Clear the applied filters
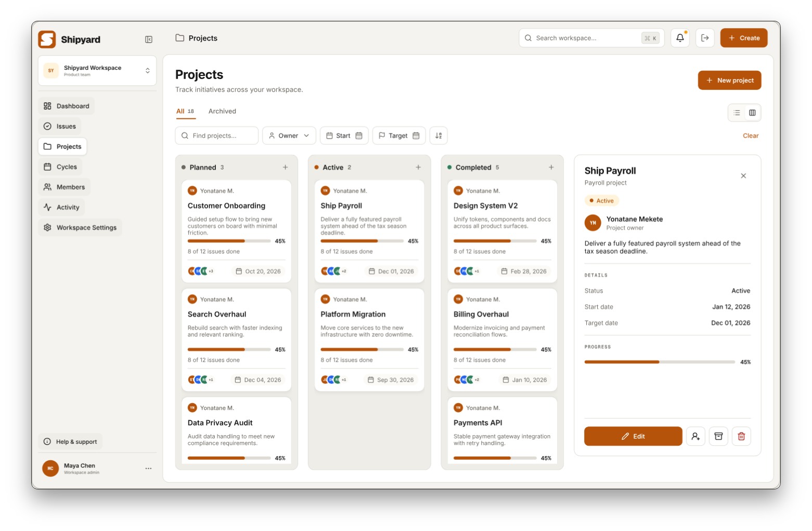The image size is (812, 531). (x=751, y=136)
